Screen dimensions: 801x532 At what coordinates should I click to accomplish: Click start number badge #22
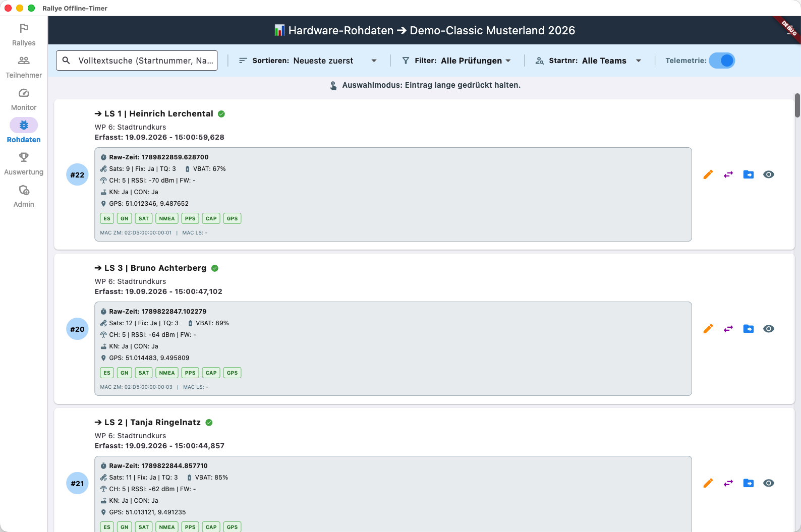[x=77, y=175]
